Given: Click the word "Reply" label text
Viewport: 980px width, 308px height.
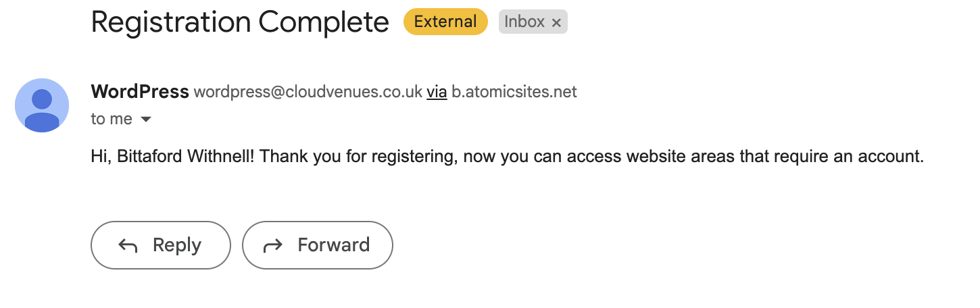Looking at the screenshot, I should pyautogui.click(x=177, y=245).
